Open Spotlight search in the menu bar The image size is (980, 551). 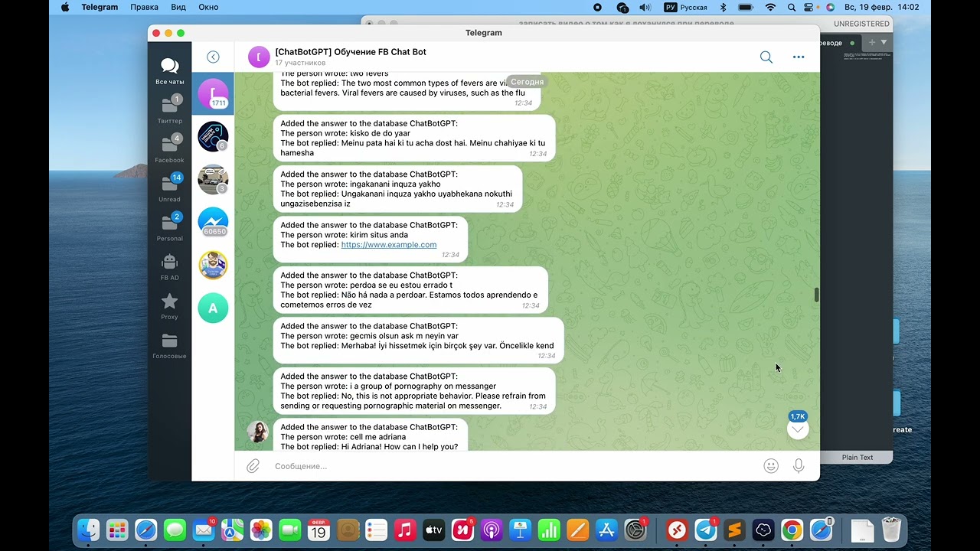click(x=791, y=7)
